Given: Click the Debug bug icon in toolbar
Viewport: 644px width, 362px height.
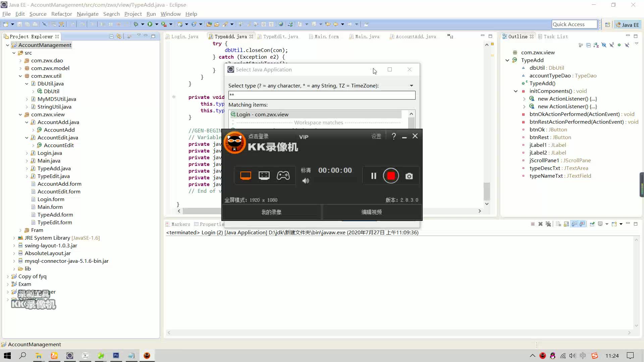Looking at the screenshot, I should point(136,24).
